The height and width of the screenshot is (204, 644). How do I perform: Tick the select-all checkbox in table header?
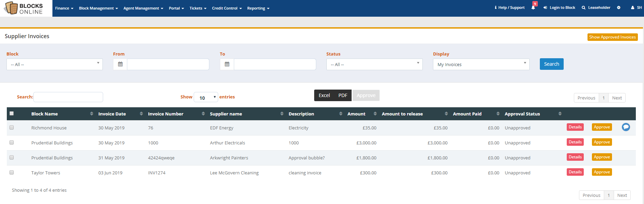click(12, 113)
